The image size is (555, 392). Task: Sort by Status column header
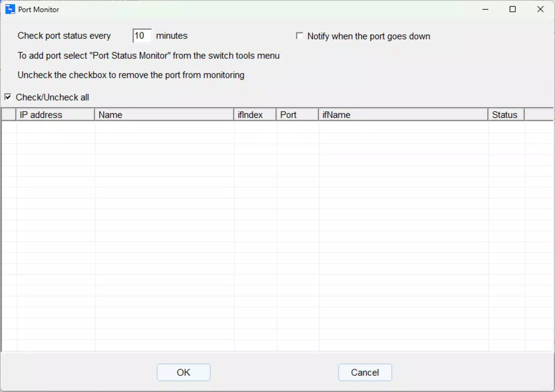pos(506,115)
